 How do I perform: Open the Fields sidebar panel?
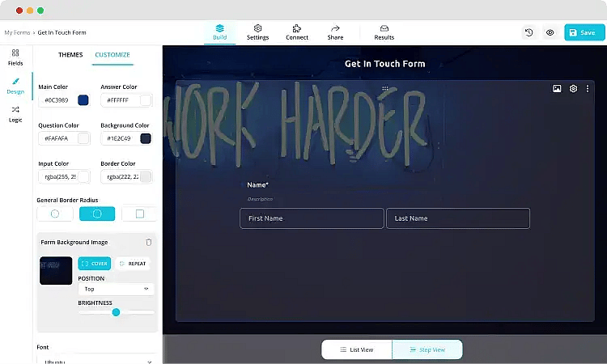15,57
